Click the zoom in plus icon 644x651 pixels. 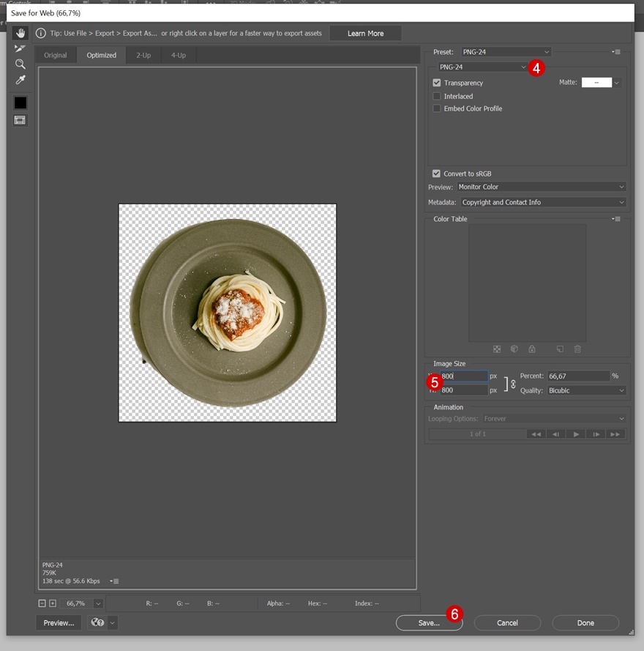point(53,603)
